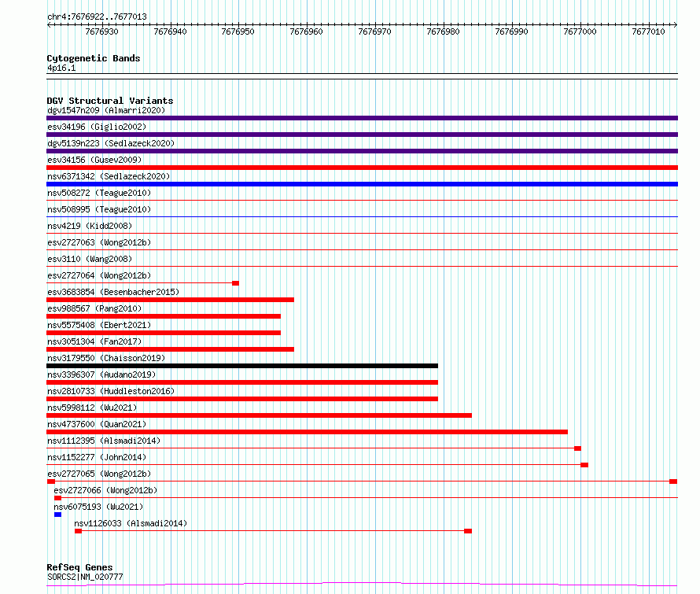Click the esv34196 (Giglio2002) label
This screenshot has height=594, width=700.
(x=97, y=127)
